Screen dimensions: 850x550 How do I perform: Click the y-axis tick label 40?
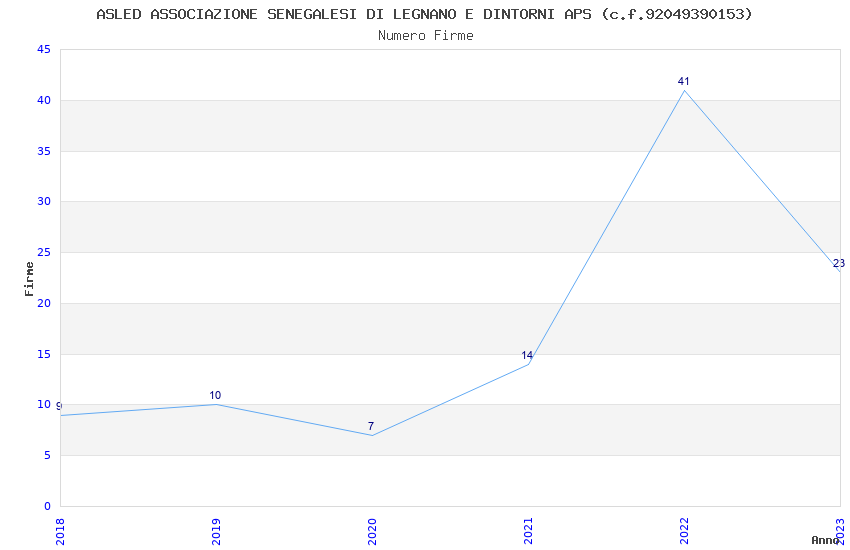coord(44,101)
